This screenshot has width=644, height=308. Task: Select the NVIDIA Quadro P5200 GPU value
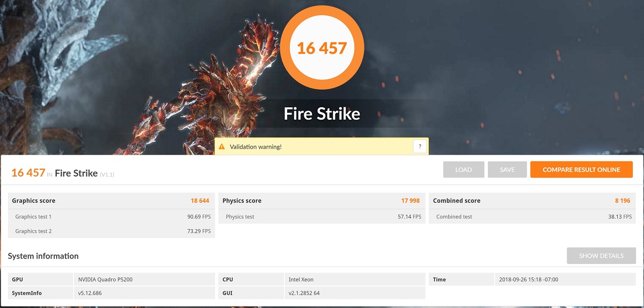[x=105, y=280]
